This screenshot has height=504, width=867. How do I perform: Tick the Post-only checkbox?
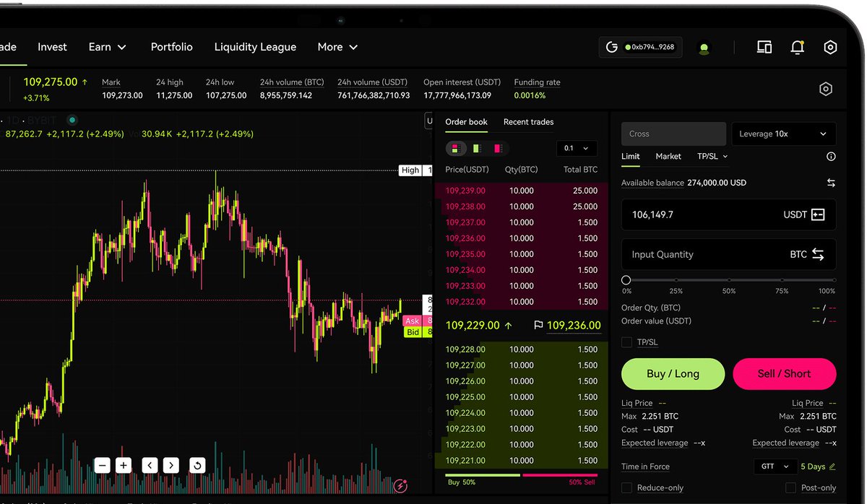[790, 488]
